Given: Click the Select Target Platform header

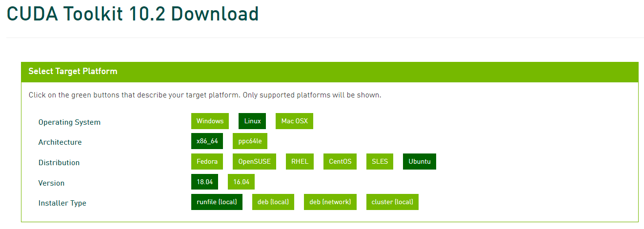Looking at the screenshot, I should pyautogui.click(x=330, y=72).
